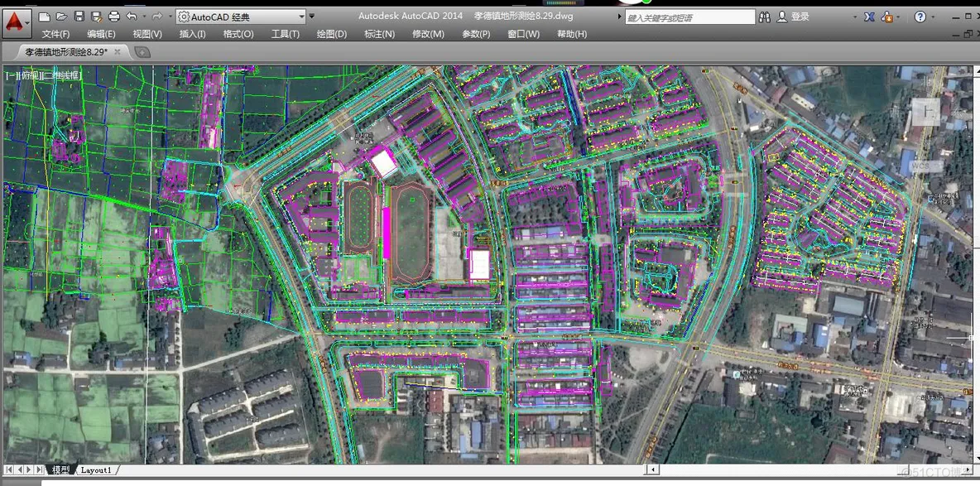Select the 模型 model tab
Image resolution: width=980 pixels, height=486 pixels.
click(x=60, y=469)
